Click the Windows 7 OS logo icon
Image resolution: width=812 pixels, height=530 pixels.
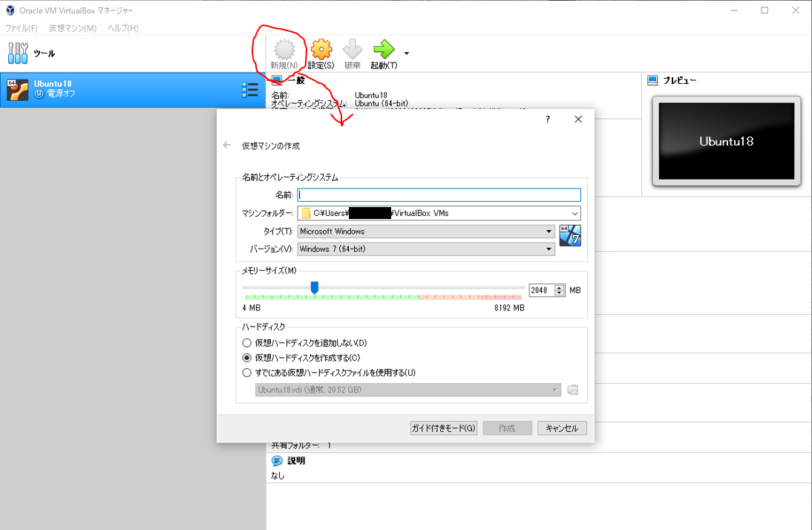tap(569, 235)
